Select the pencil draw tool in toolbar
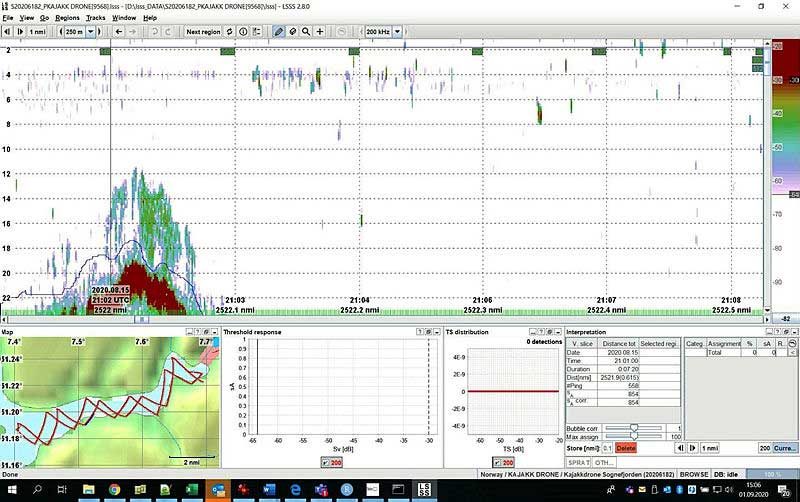Image resolution: width=800 pixels, height=502 pixels. pyautogui.click(x=280, y=32)
